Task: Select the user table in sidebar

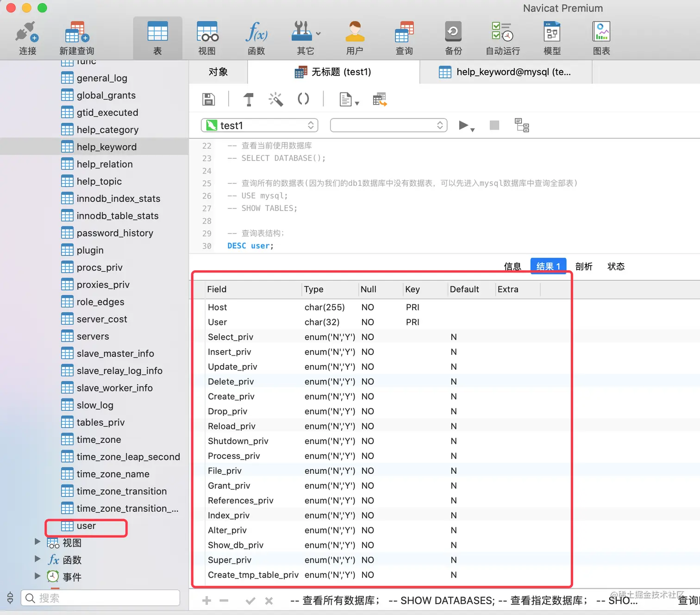Action: pos(86,526)
